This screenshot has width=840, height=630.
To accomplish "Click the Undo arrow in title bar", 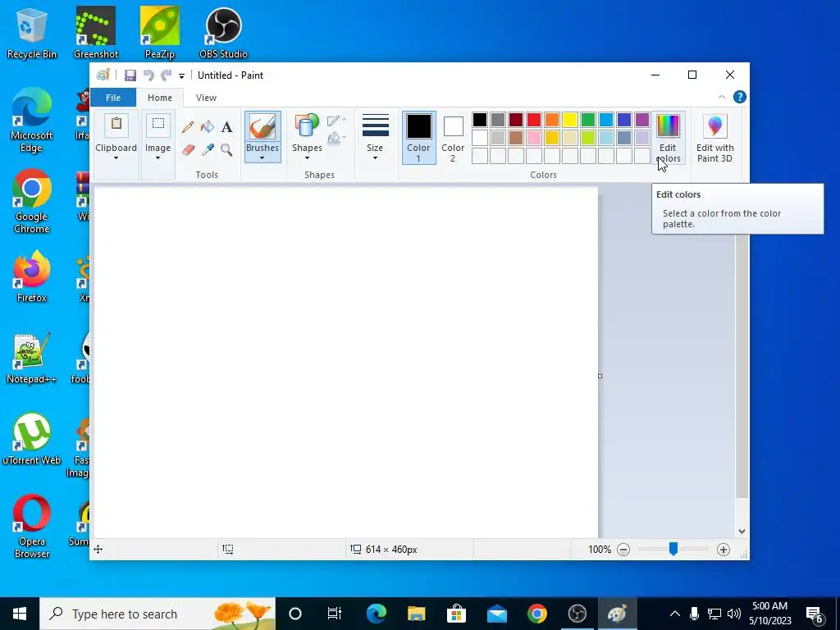I will pyautogui.click(x=148, y=75).
